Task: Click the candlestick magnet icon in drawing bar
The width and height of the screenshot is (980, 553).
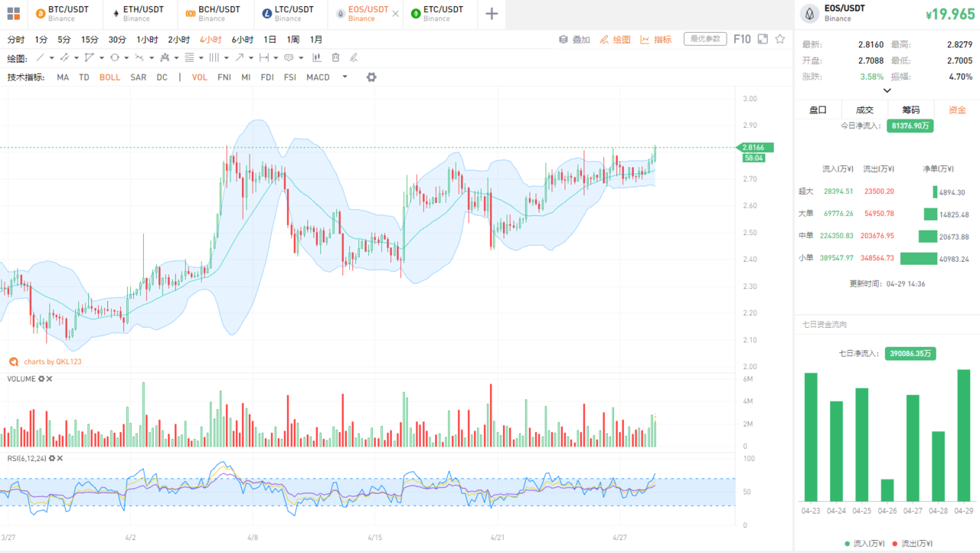Action: [317, 57]
